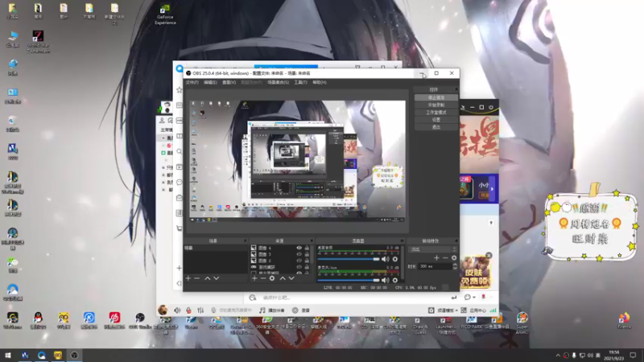Remove selected source with minus icon
This screenshot has width=644, height=362.
tap(263, 278)
